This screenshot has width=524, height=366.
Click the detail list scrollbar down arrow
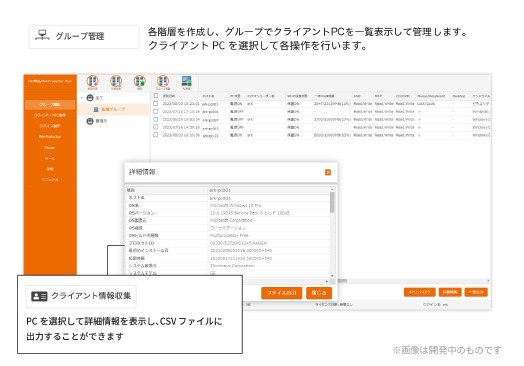[332, 275]
